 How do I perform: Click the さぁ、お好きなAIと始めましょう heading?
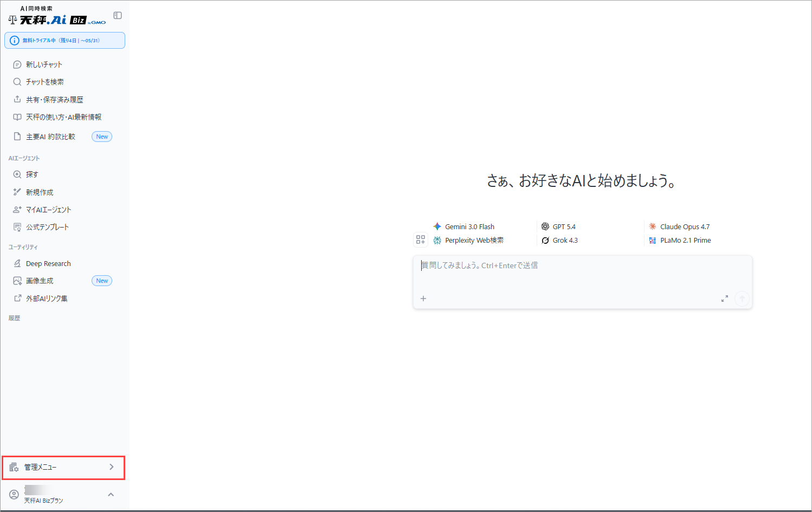coord(582,181)
